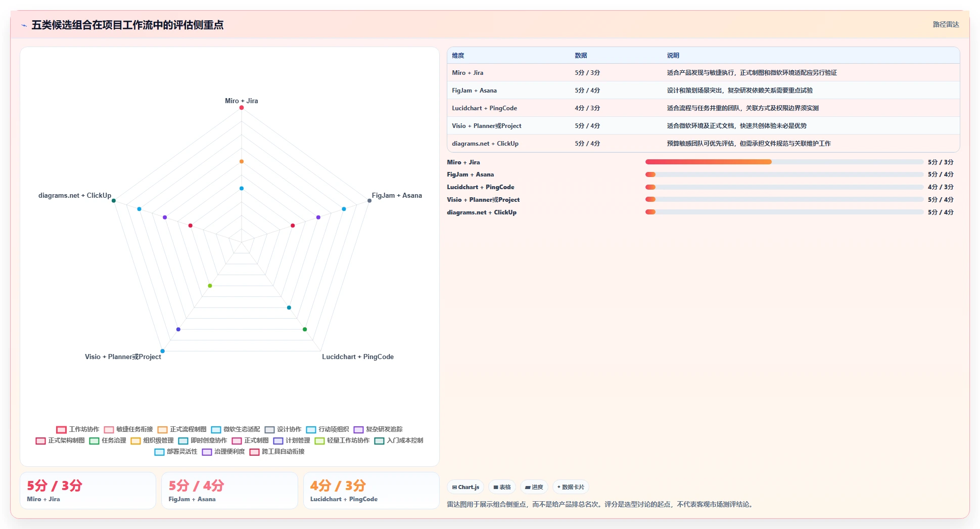Click the Visio + Planner或Project radar axis label
The image size is (980, 529).
[x=123, y=357]
